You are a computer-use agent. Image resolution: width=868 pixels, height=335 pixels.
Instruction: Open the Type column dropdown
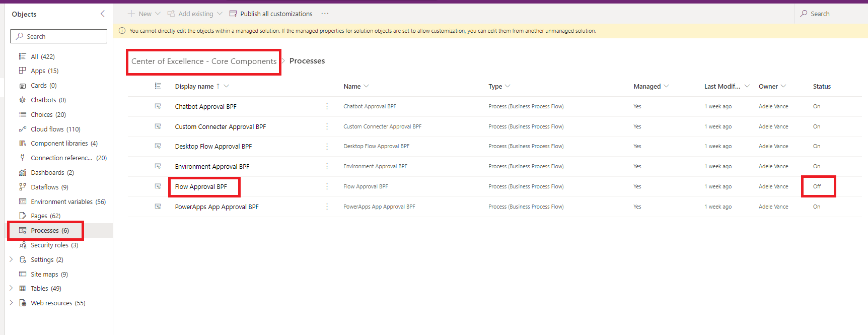pos(508,86)
